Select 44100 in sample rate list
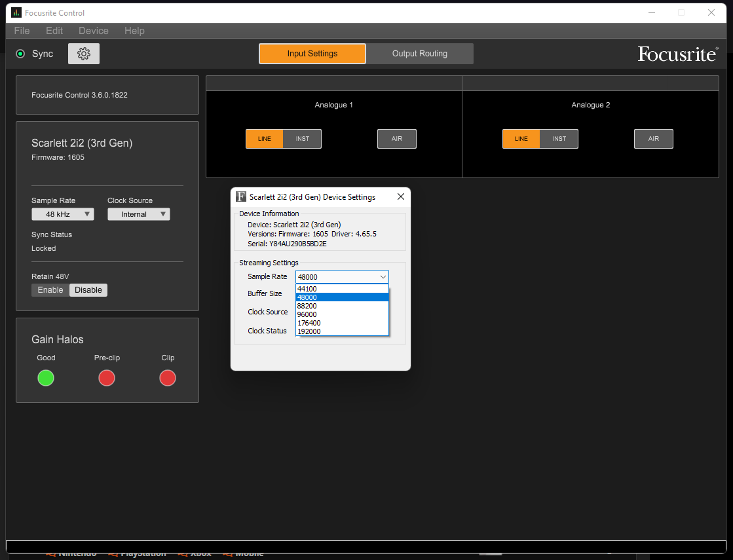Screen dimensions: 733x560 (342, 289)
